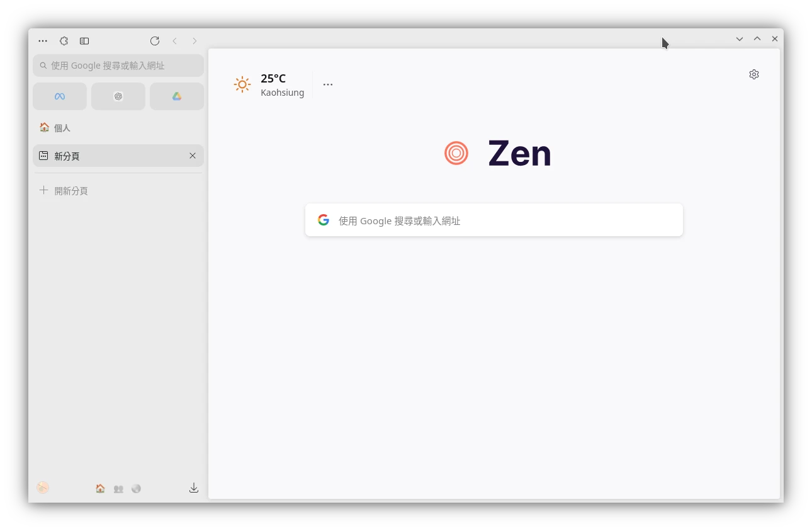Open the weather widget three-dots menu
812x531 pixels.
point(328,84)
